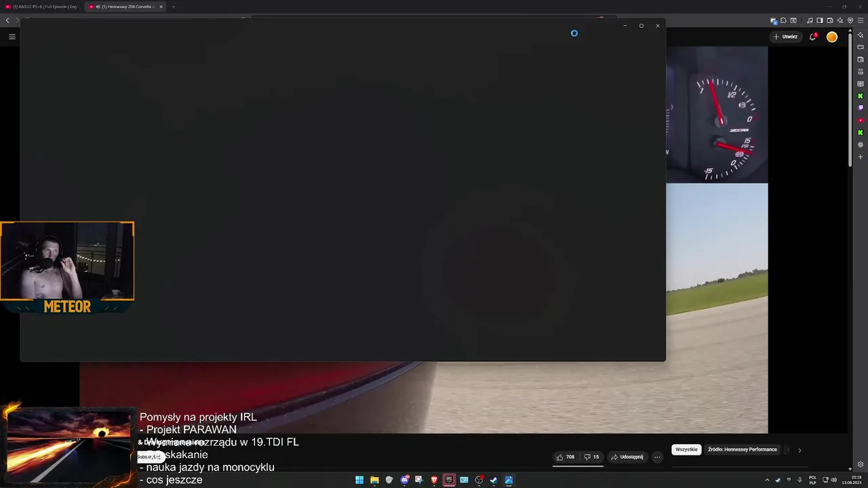Open the translate icon in browser toolbar
868x488 pixels.
(774, 21)
